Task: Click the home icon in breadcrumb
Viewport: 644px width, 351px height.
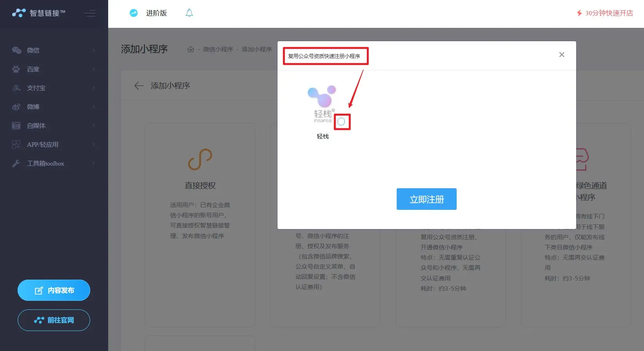Action: click(x=190, y=49)
